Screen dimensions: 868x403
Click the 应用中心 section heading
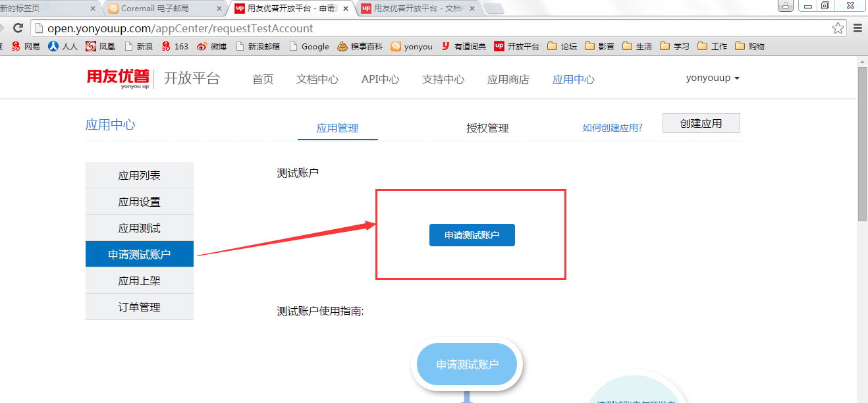pos(111,124)
